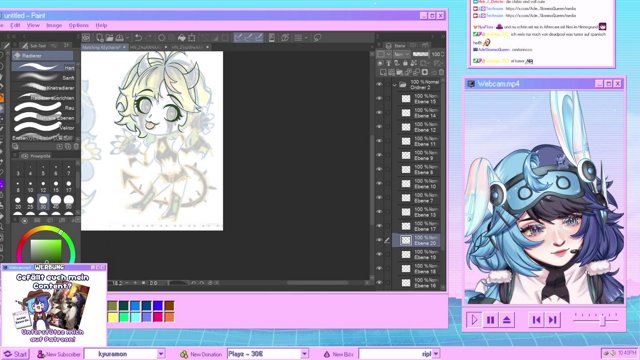Select the Rau eraser sub tool
This screenshot has width=640, height=360.
click(x=43, y=107)
